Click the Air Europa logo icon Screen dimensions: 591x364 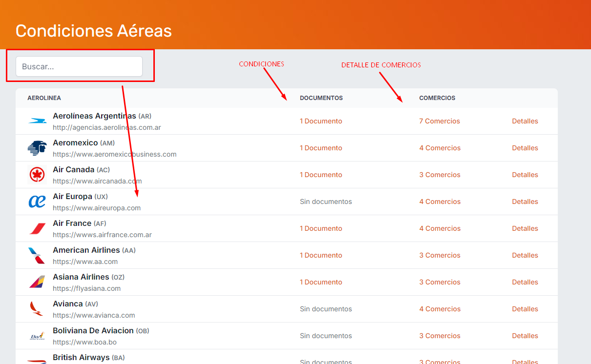click(x=37, y=202)
